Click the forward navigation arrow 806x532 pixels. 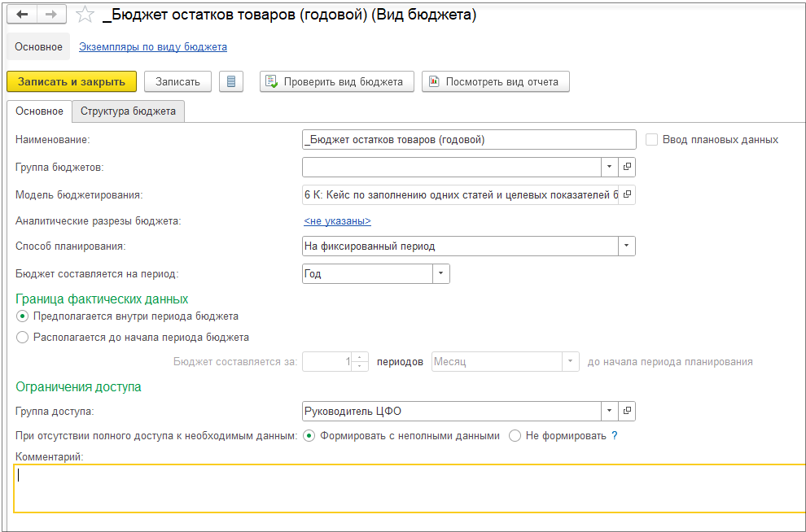point(51,15)
